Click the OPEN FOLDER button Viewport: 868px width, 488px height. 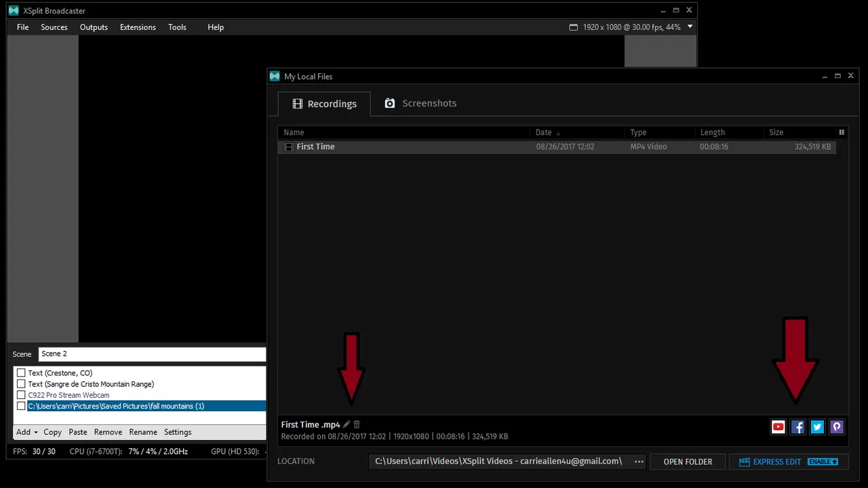(688, 462)
